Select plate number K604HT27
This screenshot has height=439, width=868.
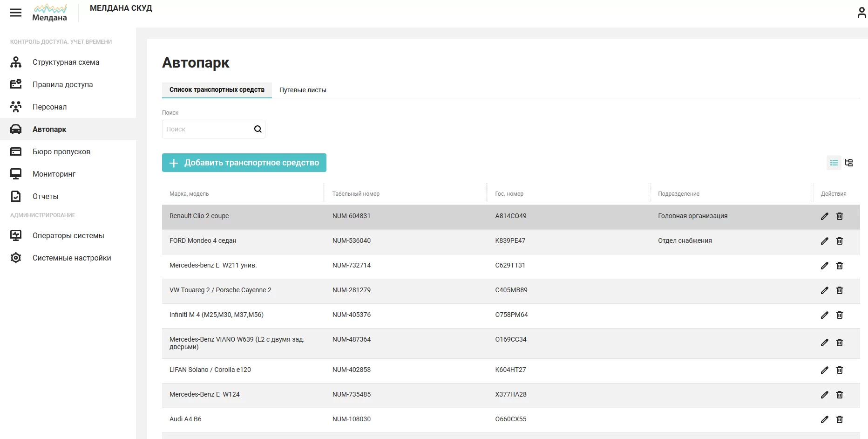coord(510,370)
